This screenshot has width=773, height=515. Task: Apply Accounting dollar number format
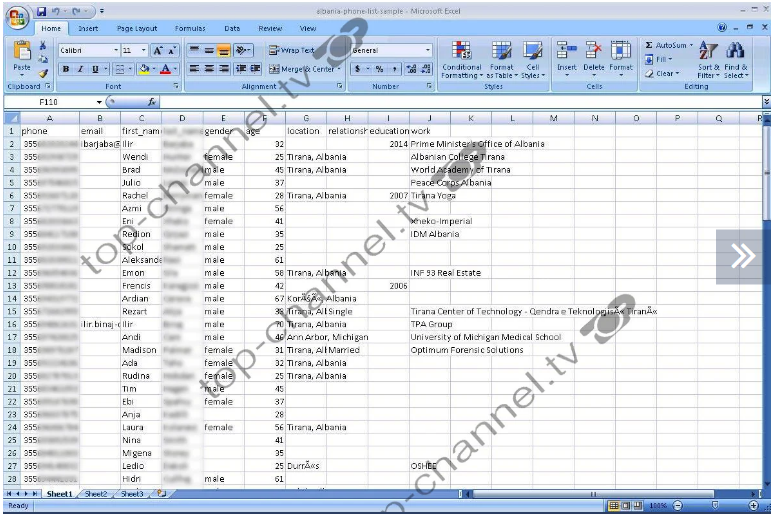(358, 69)
